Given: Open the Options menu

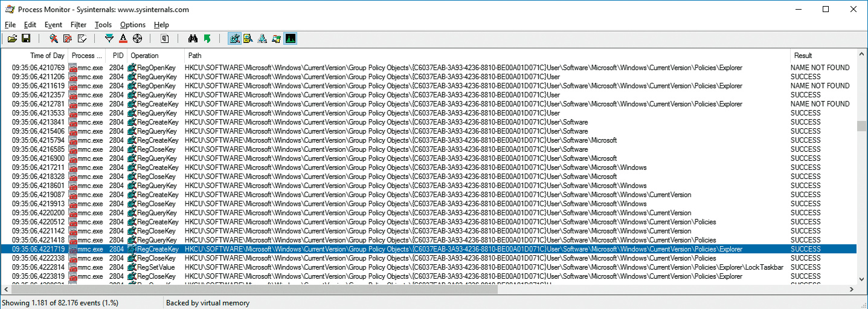Looking at the screenshot, I should click(x=132, y=25).
